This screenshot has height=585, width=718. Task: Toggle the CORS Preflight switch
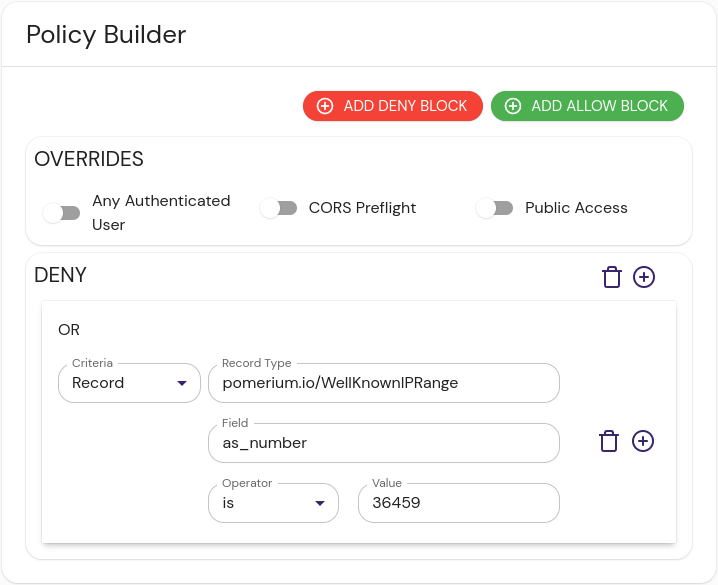point(279,208)
